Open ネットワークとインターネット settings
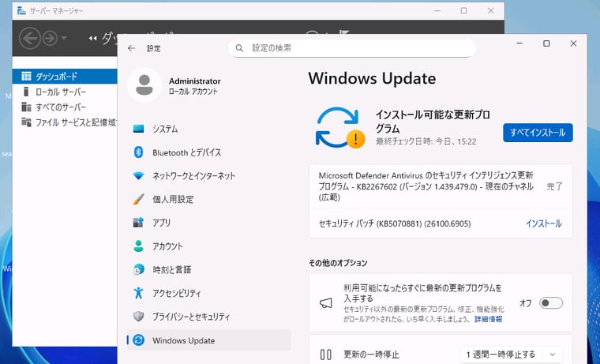 click(x=208, y=176)
